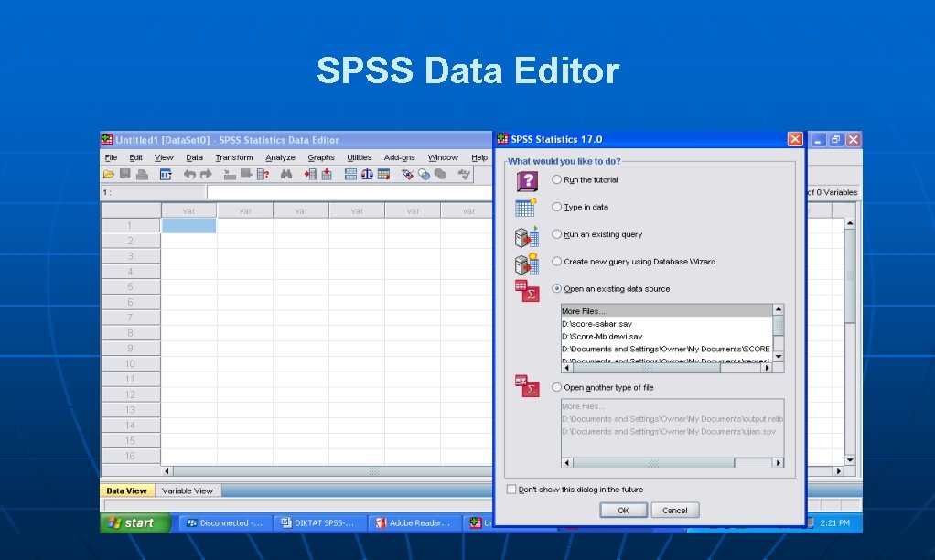
Task: Click the Cancel button in the dialog
Action: click(674, 510)
